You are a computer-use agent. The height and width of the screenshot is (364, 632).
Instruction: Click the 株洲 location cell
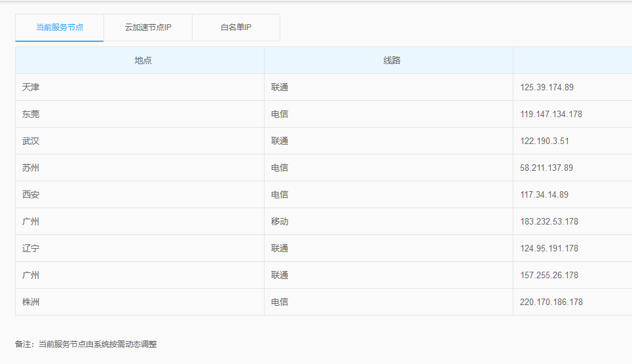[x=31, y=302]
